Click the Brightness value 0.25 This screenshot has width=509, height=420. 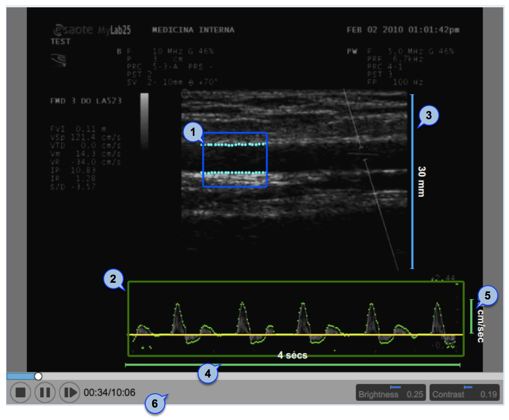[415, 395]
